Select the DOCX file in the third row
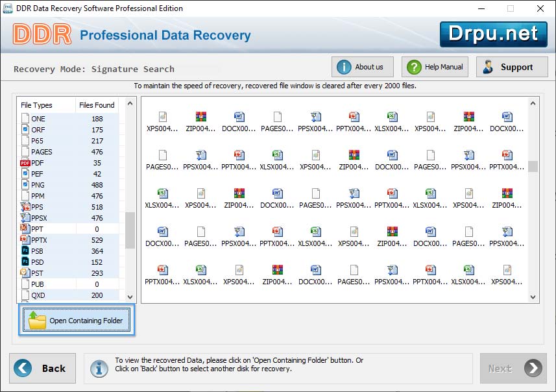Image resolution: width=556 pixels, height=392 pixels. (x=277, y=199)
